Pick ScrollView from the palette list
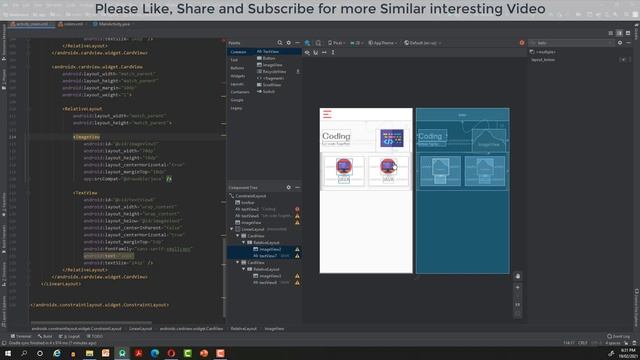640x360 pixels. click(269, 85)
